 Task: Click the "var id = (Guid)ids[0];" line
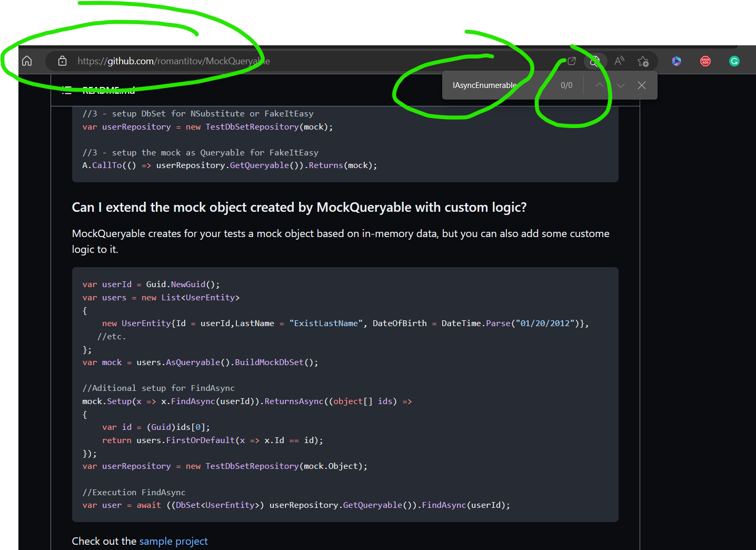tap(156, 427)
